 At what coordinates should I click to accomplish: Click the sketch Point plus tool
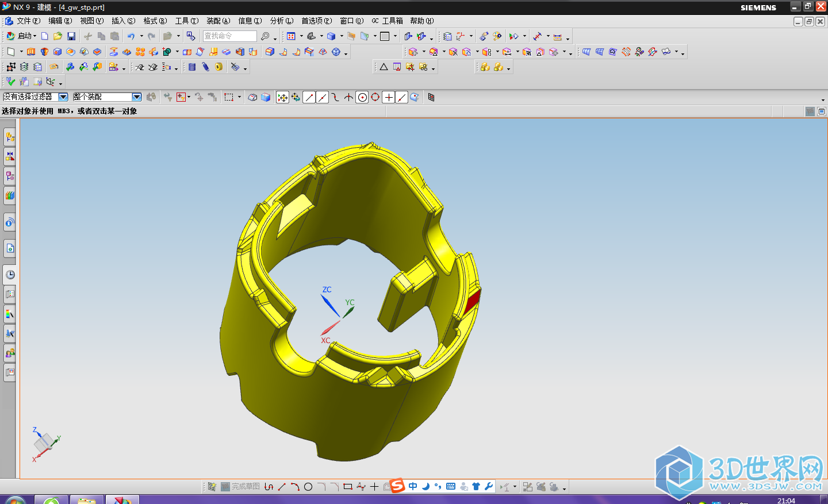point(374,487)
